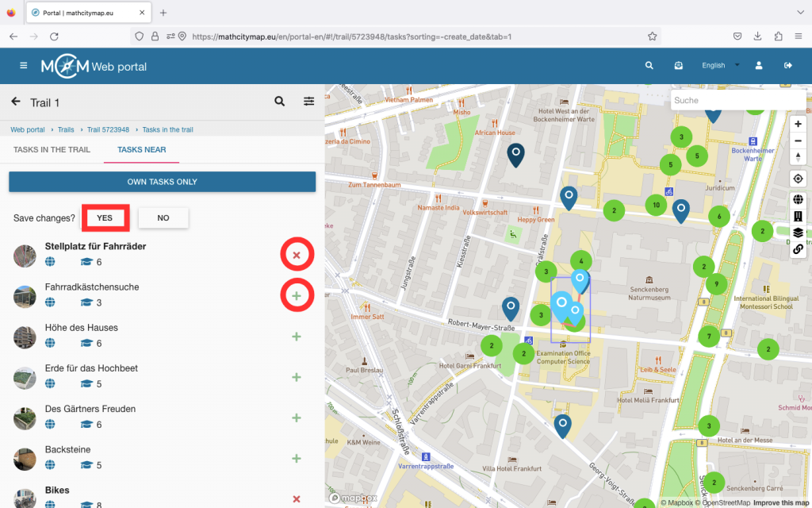Switch to the Tasks in the Trail tab

[x=52, y=149]
